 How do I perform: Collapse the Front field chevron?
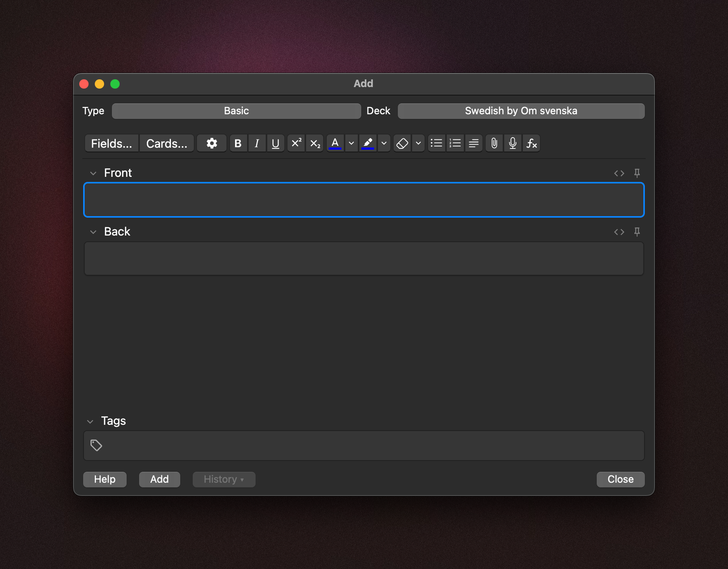point(93,173)
